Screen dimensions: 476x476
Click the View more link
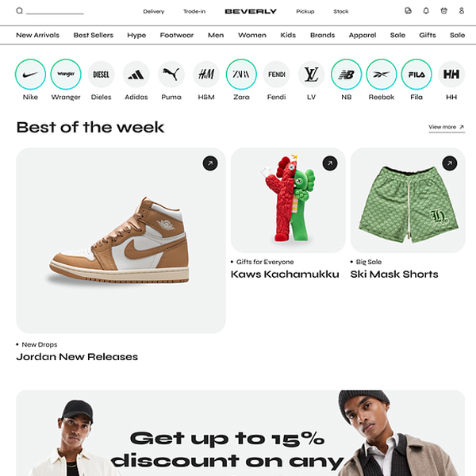447,127
